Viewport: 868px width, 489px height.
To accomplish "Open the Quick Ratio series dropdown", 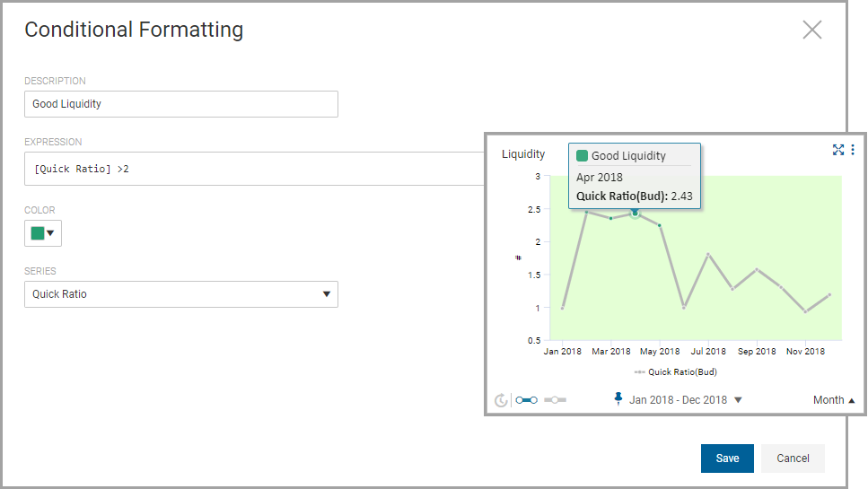I will click(x=181, y=294).
